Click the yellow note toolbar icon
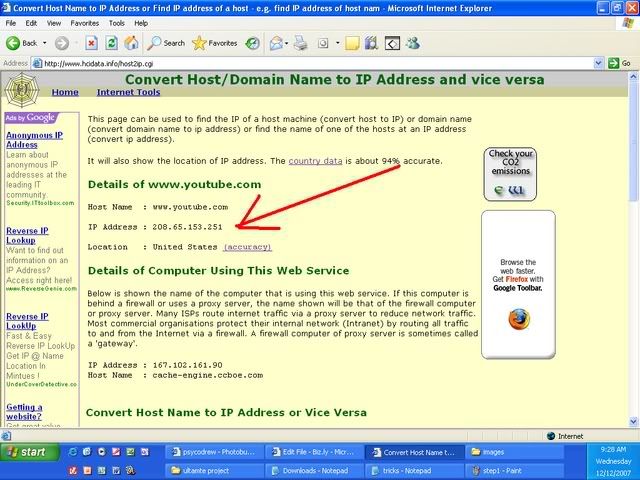 coord(352,43)
